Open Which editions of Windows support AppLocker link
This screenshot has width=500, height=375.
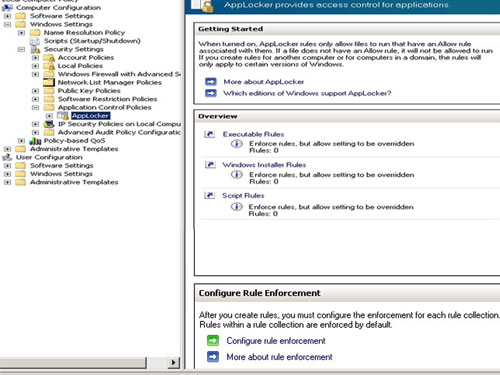tap(307, 93)
